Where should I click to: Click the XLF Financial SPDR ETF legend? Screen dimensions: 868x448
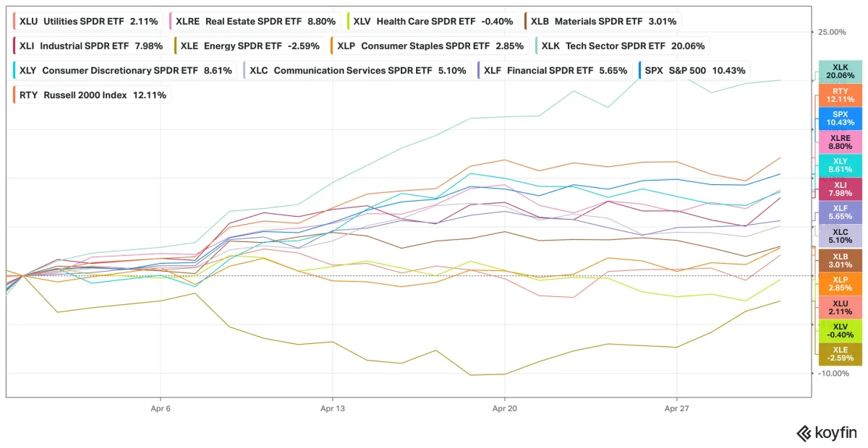pyautogui.click(x=555, y=70)
